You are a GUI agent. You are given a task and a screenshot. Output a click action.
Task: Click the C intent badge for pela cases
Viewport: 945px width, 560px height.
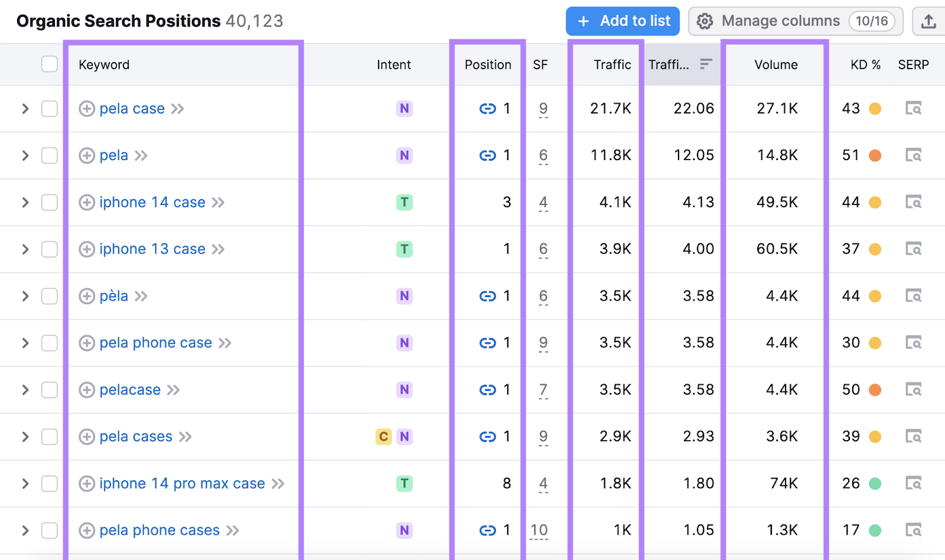coord(383,437)
